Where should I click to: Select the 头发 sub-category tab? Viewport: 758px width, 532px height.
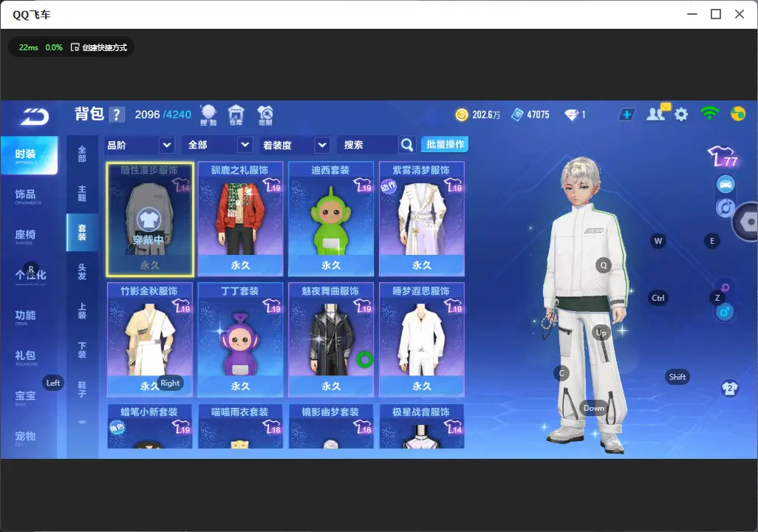click(x=82, y=272)
